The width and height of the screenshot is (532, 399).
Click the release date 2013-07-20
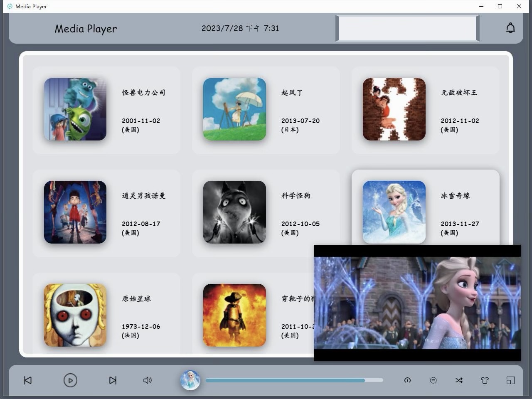tap(300, 121)
